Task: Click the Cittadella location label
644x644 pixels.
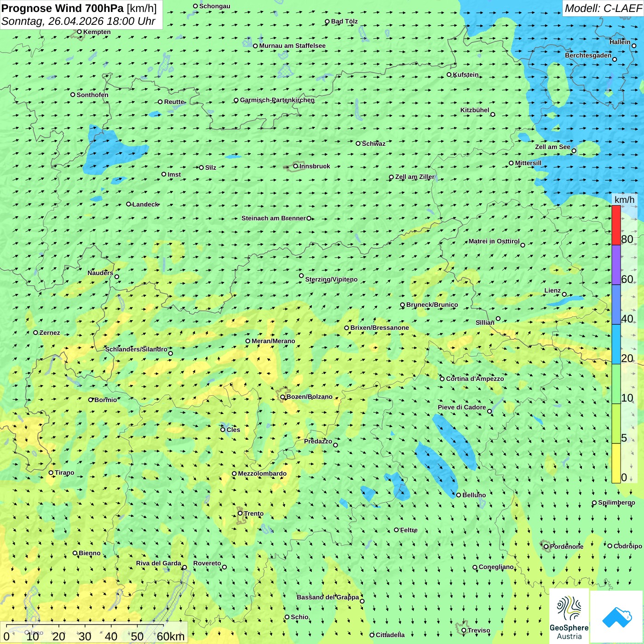Action: click(390, 635)
